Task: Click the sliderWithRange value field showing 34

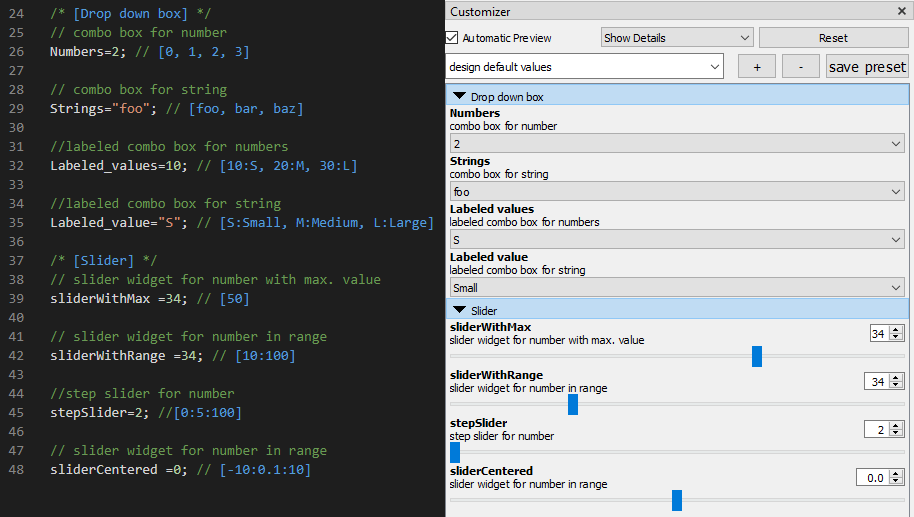Action: click(877, 381)
